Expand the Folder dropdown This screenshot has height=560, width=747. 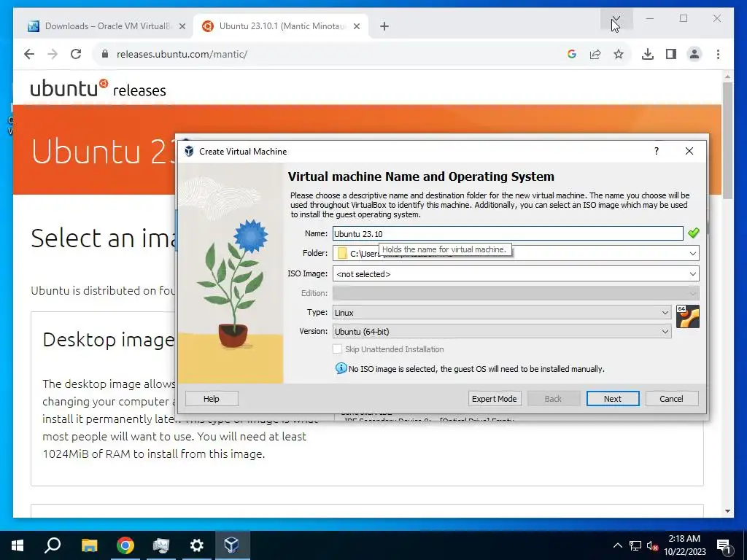pyautogui.click(x=693, y=253)
